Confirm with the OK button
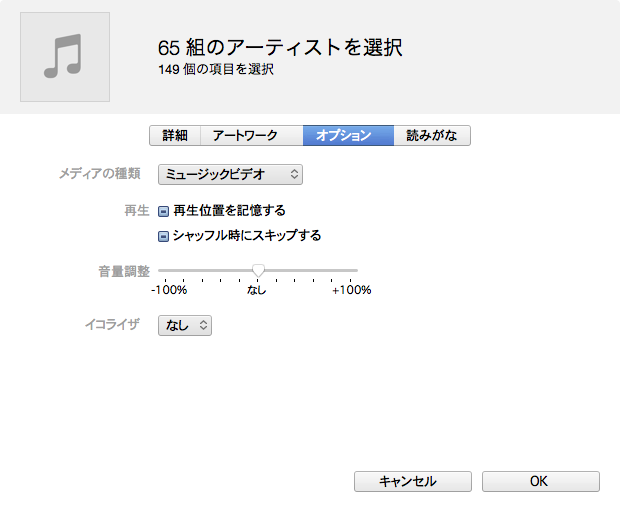 [540, 481]
